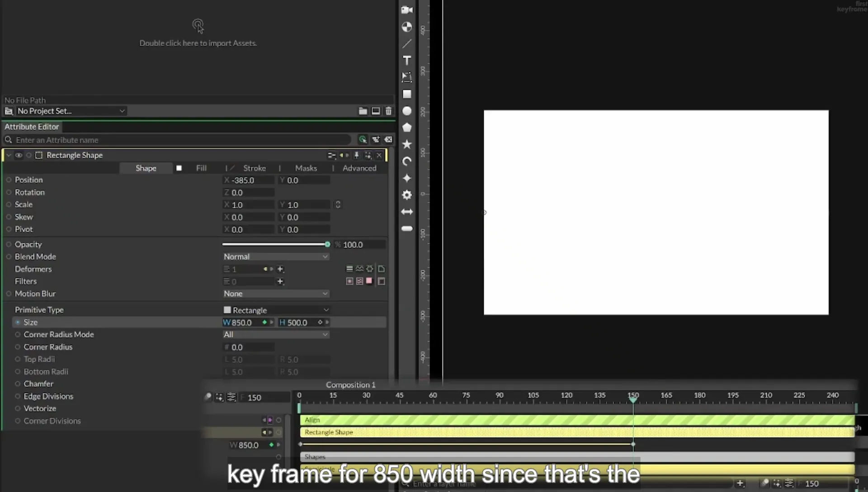
Task: Select the Cog shape tool
Action: click(x=407, y=195)
